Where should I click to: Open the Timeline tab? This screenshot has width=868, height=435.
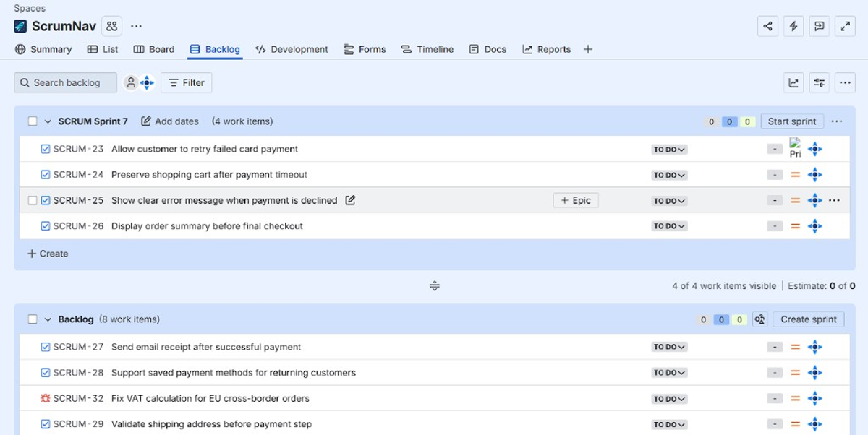pyautogui.click(x=427, y=49)
